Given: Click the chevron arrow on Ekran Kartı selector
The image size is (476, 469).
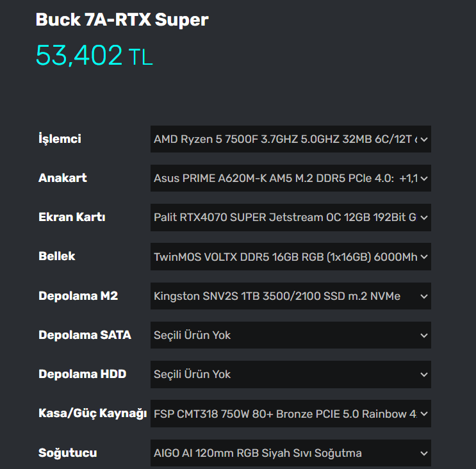Looking at the screenshot, I should [423, 217].
